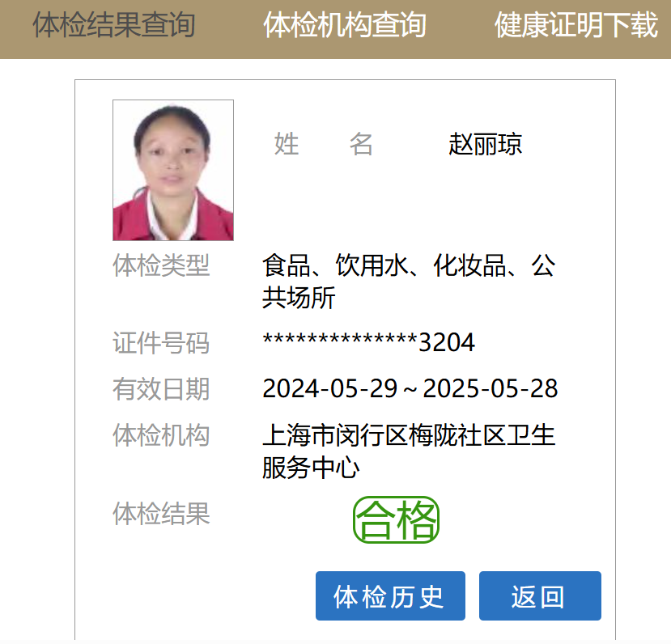The height and width of the screenshot is (644, 671).
Task: Click the ID photo thumbnail
Action: [173, 170]
